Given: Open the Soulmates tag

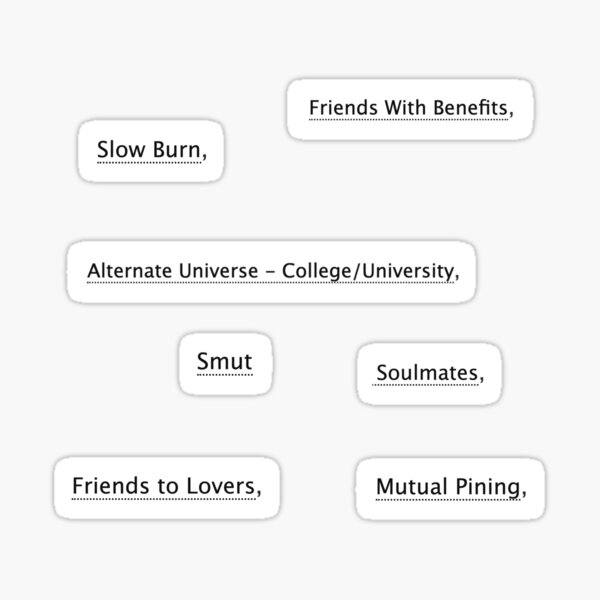Looking at the screenshot, I should [x=427, y=373].
